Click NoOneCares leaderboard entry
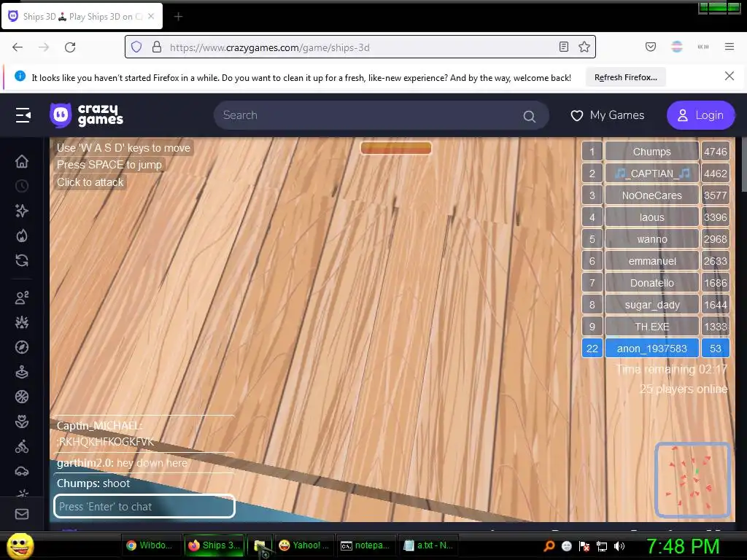This screenshot has height=560, width=747. 651,195
